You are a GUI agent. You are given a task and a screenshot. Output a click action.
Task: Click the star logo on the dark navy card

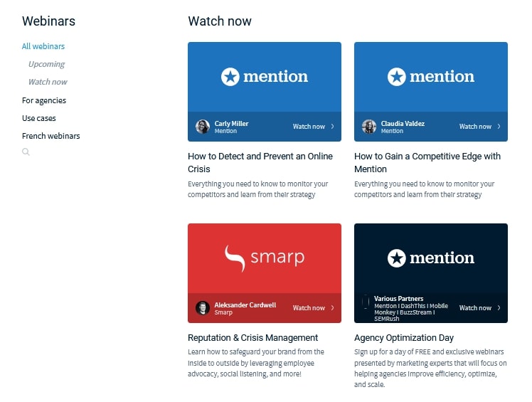397,258
